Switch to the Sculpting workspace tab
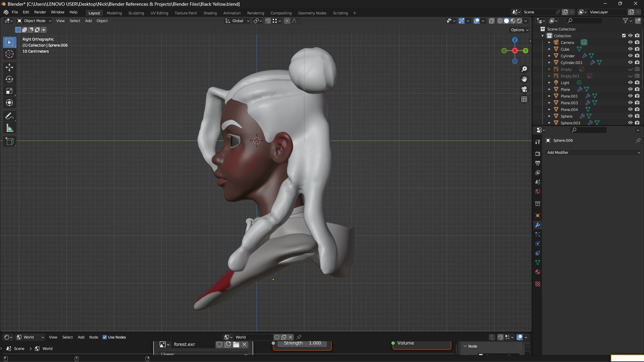This screenshot has height=362, width=644. (136, 13)
